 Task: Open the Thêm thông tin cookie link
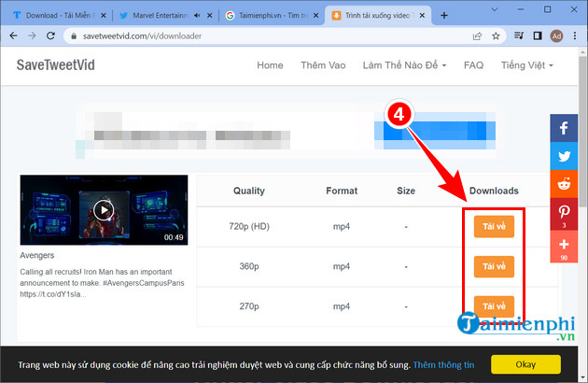pyautogui.click(x=443, y=364)
